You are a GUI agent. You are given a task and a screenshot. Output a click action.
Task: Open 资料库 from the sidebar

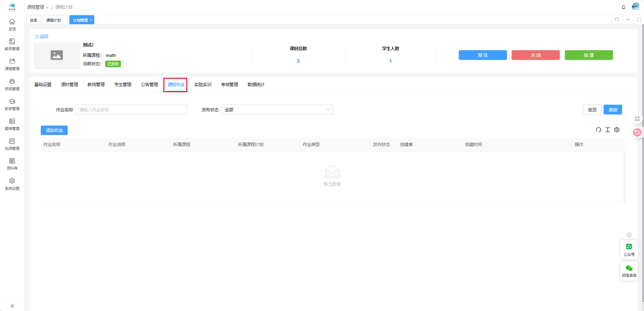coord(12,164)
